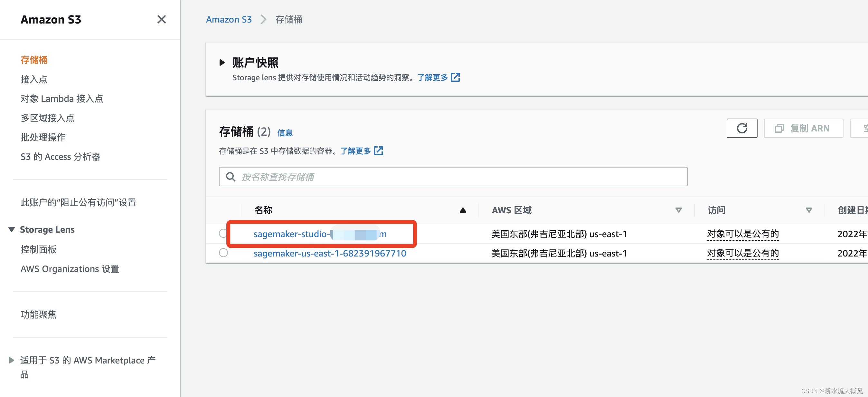Click the search magnifier icon in bucket search
The width and height of the screenshot is (868, 397).
click(231, 177)
